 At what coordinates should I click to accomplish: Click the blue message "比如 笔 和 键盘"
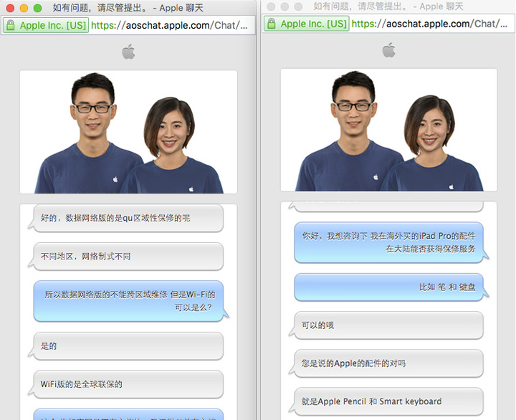click(x=389, y=287)
